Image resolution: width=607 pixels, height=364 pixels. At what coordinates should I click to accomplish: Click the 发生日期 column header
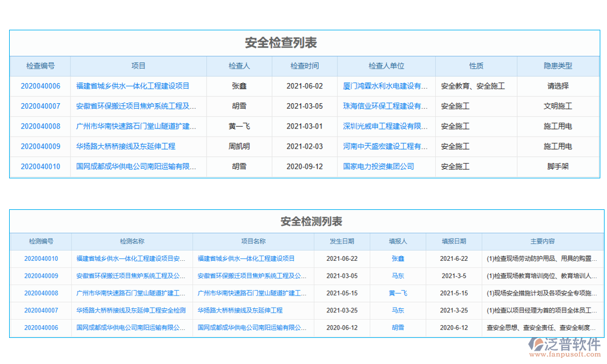point(342,241)
